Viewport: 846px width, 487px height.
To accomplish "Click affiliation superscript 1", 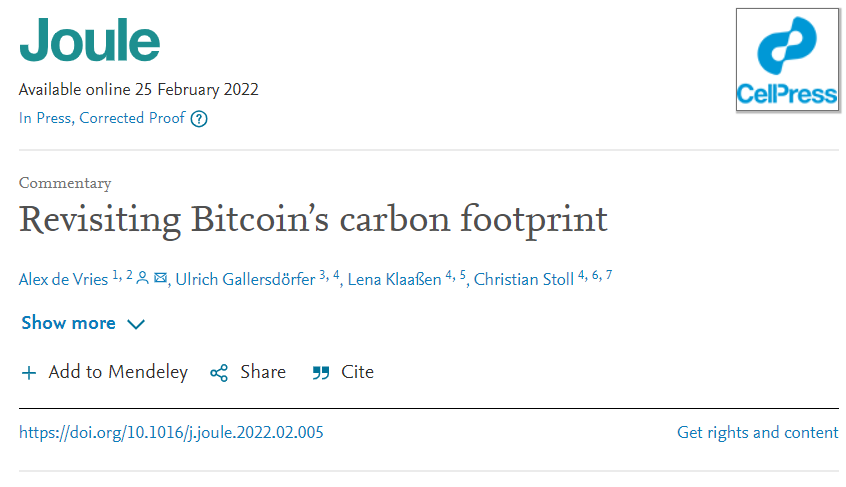I will tap(115, 274).
